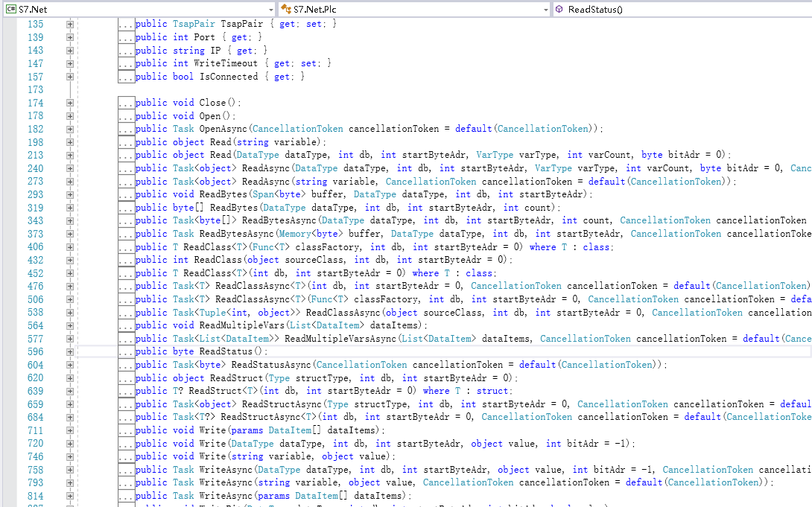Expand ReadBytesAsync at line 343
Image resolution: width=812 pixels, height=507 pixels.
[x=70, y=221]
